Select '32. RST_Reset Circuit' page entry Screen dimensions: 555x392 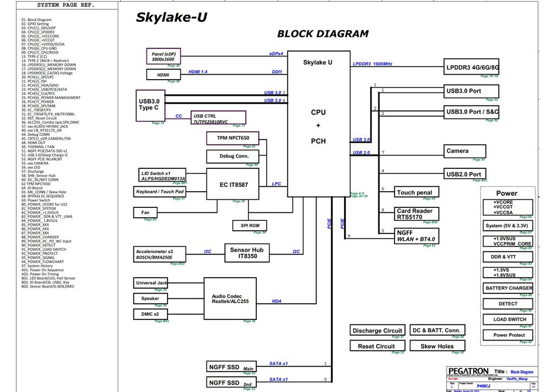39,118
